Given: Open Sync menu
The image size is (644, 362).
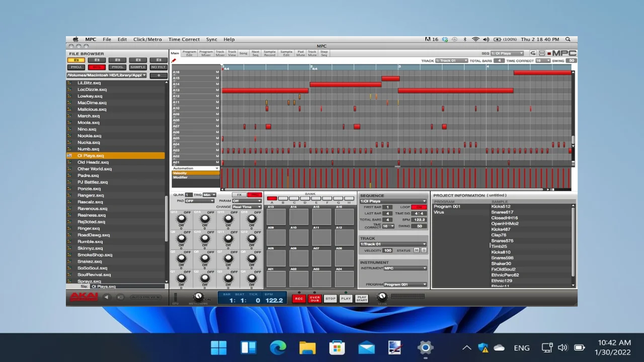Looking at the screenshot, I should (212, 39).
